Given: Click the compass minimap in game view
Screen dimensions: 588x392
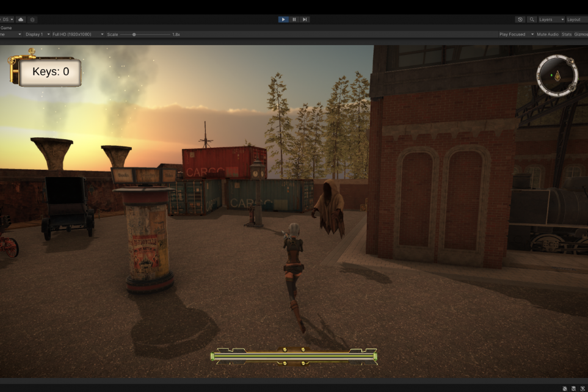Looking at the screenshot, I should coord(557,75).
